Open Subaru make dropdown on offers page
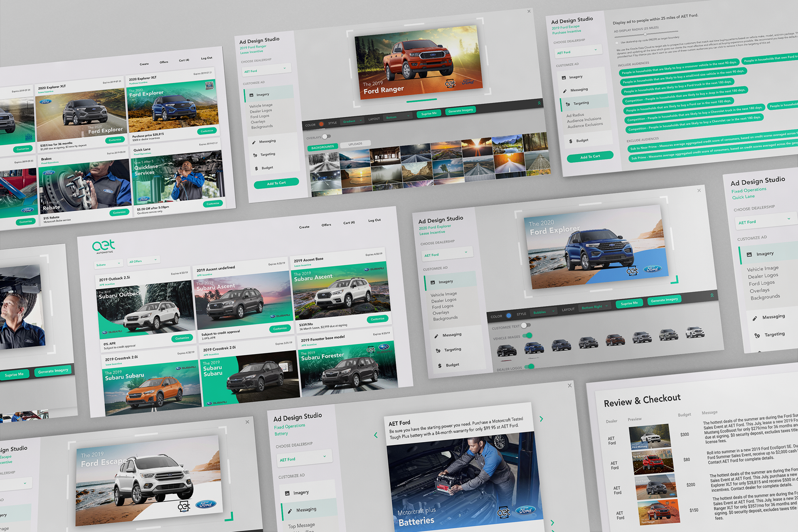Screen dimensions: 798x532 109,264
